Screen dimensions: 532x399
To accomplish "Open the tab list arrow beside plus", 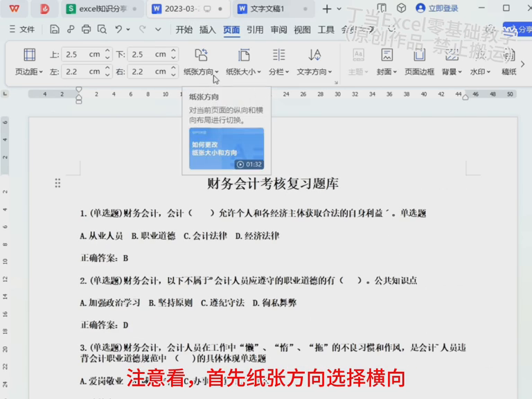I will click(x=339, y=9).
